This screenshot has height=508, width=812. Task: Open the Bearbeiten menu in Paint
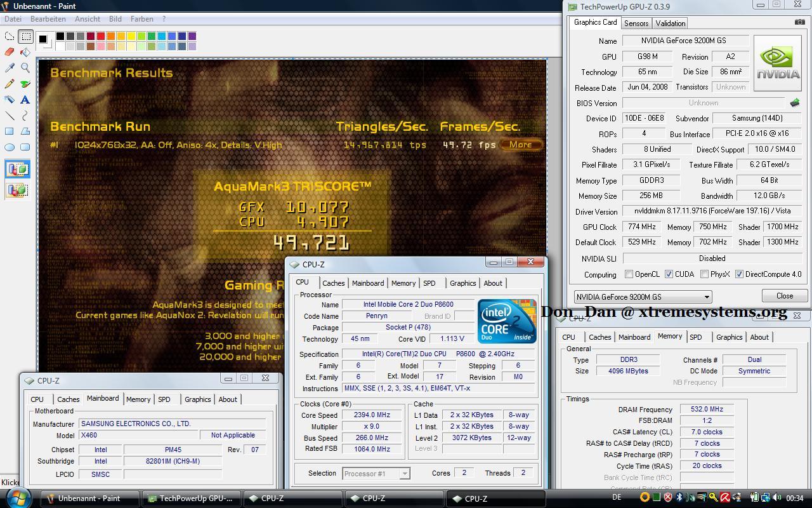pos(48,19)
